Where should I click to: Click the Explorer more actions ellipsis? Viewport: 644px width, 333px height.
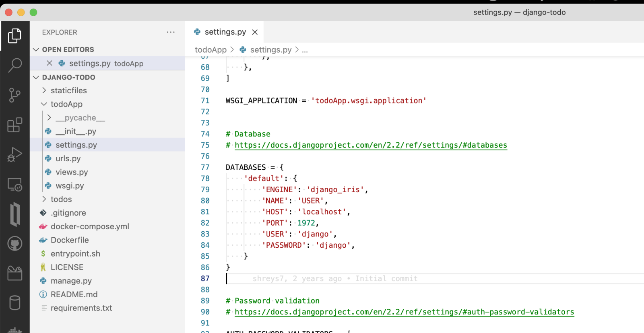point(171,32)
